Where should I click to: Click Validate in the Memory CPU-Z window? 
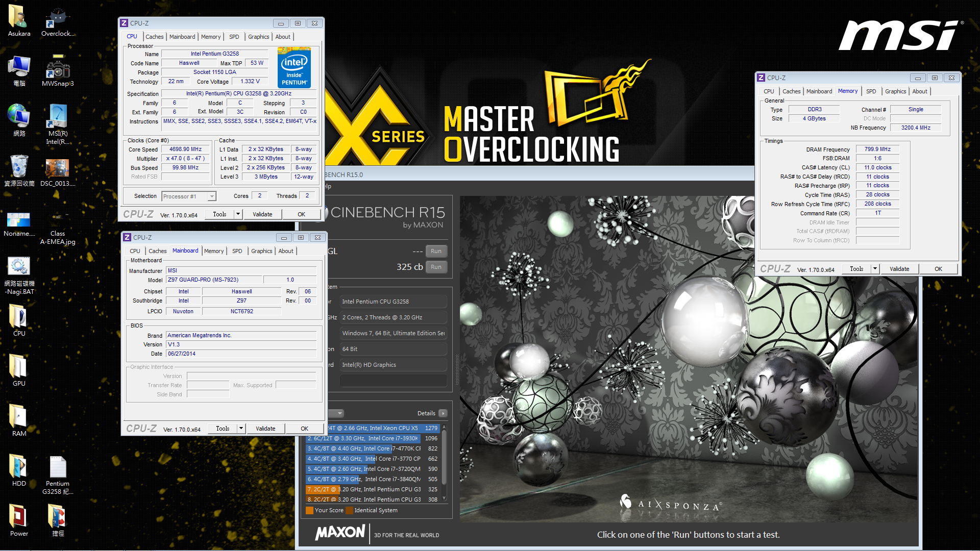(x=899, y=269)
